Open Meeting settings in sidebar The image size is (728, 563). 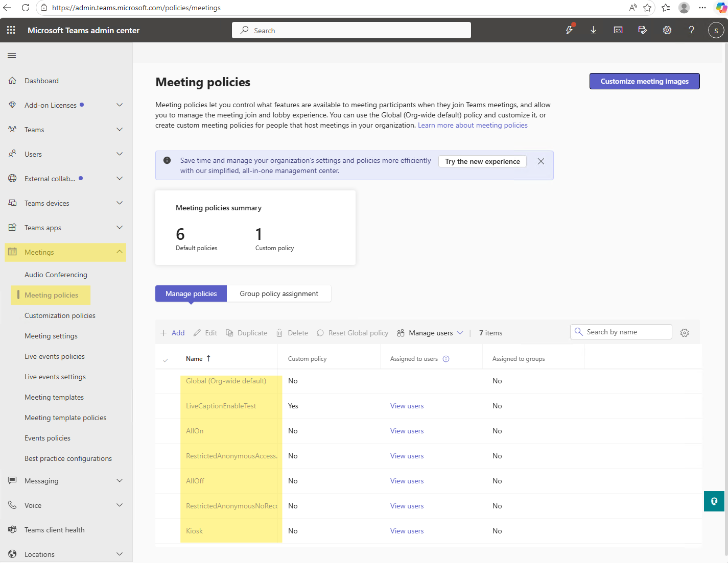point(51,336)
